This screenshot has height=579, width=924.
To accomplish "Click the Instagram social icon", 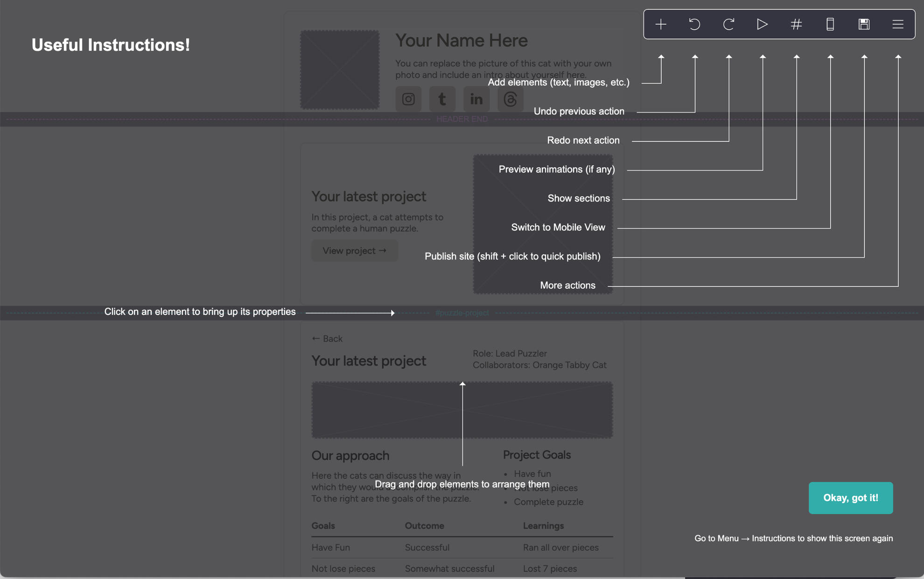I will 408,99.
